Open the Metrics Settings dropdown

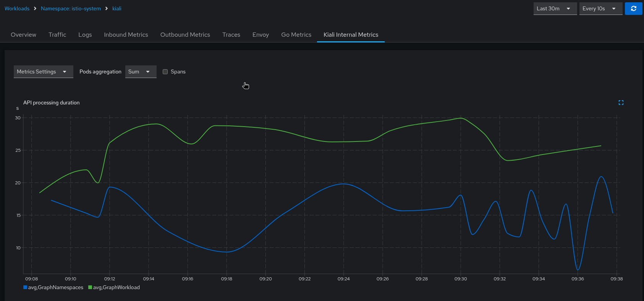pos(43,72)
